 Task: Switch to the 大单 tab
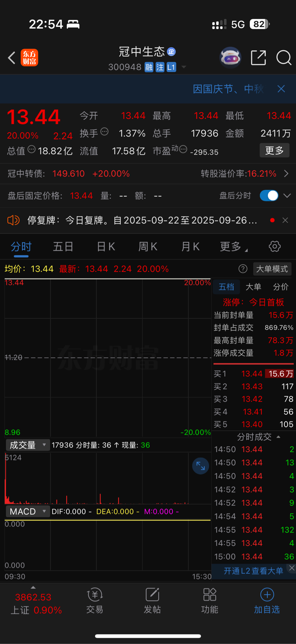point(253,287)
